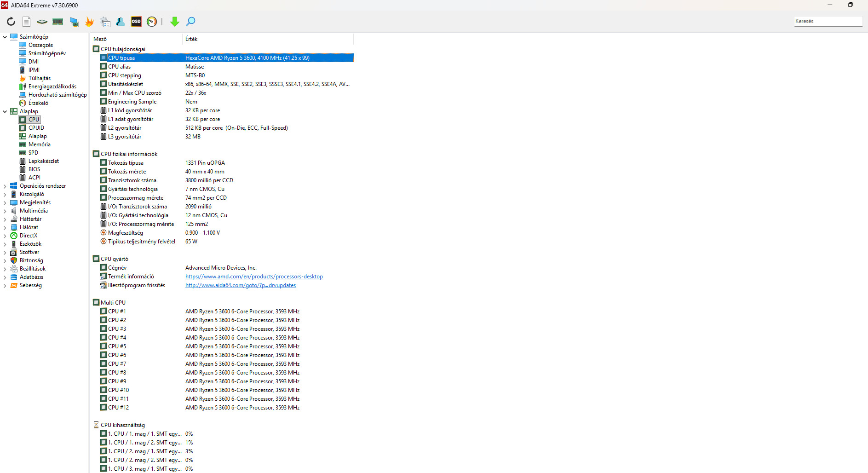Expand the Megjelenítés tree node
The height and width of the screenshot is (473, 868).
pos(5,202)
